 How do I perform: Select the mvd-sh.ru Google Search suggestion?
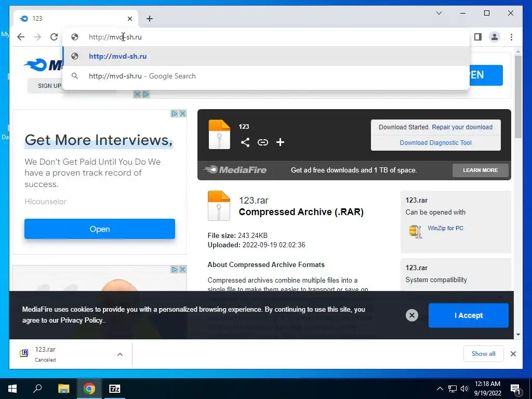click(x=267, y=76)
